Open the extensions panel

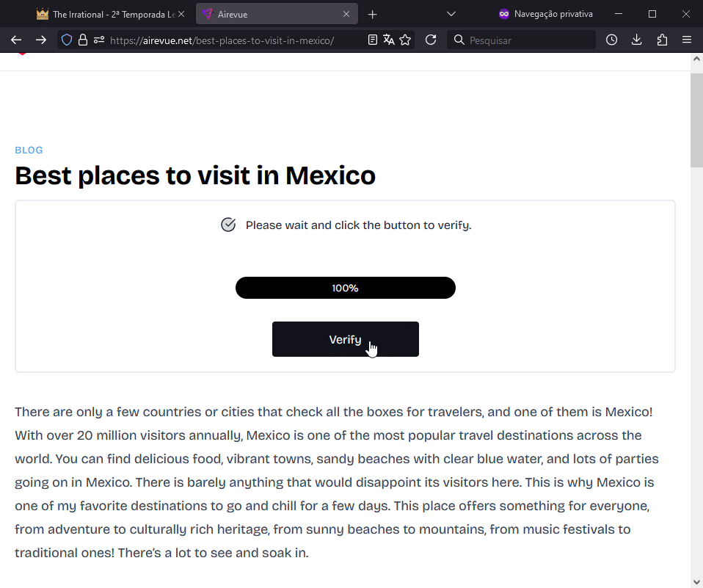pos(662,40)
